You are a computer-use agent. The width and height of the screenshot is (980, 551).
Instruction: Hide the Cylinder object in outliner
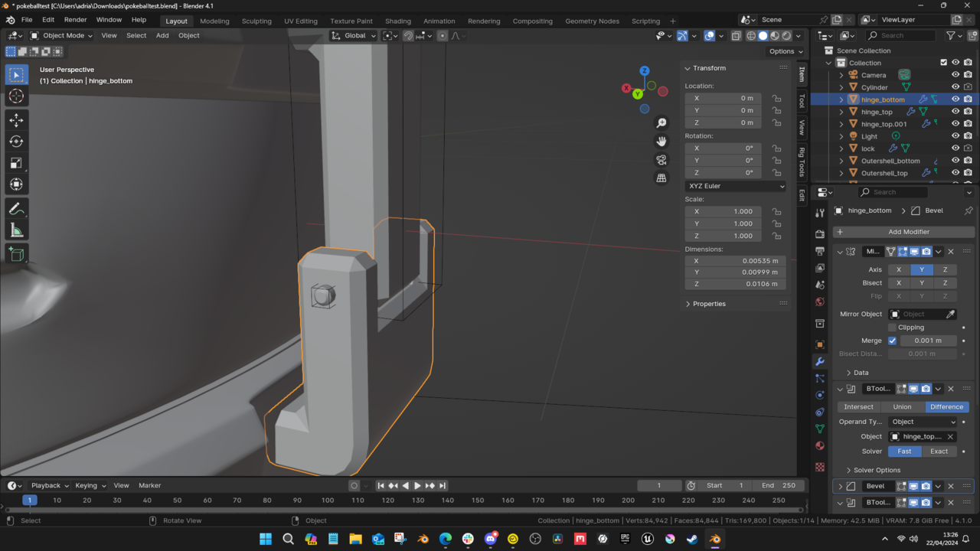click(x=955, y=87)
